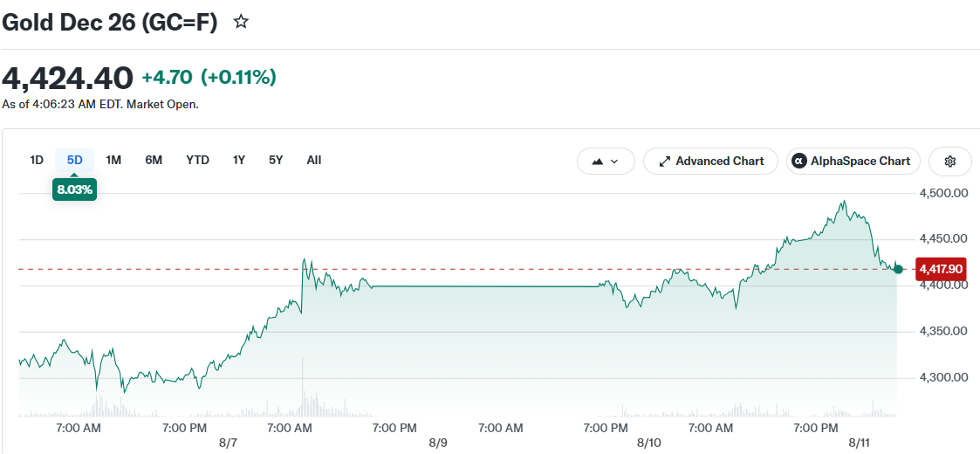Switch chart range to 1Y

pyautogui.click(x=239, y=160)
